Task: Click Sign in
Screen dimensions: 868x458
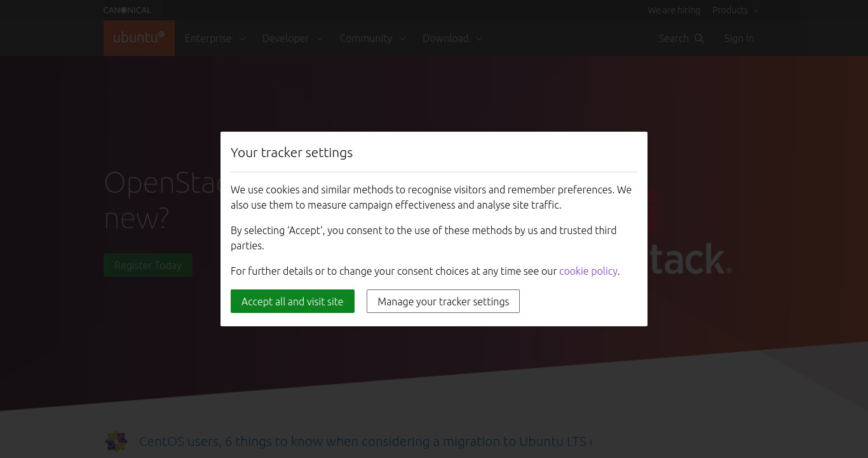Action: 739,38
